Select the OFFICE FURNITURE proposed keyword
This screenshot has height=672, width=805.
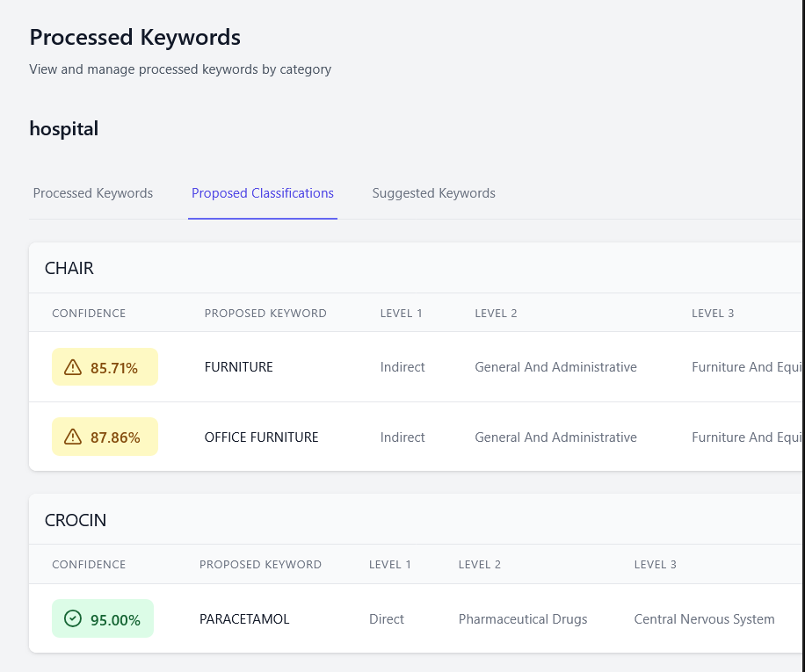[x=261, y=437]
